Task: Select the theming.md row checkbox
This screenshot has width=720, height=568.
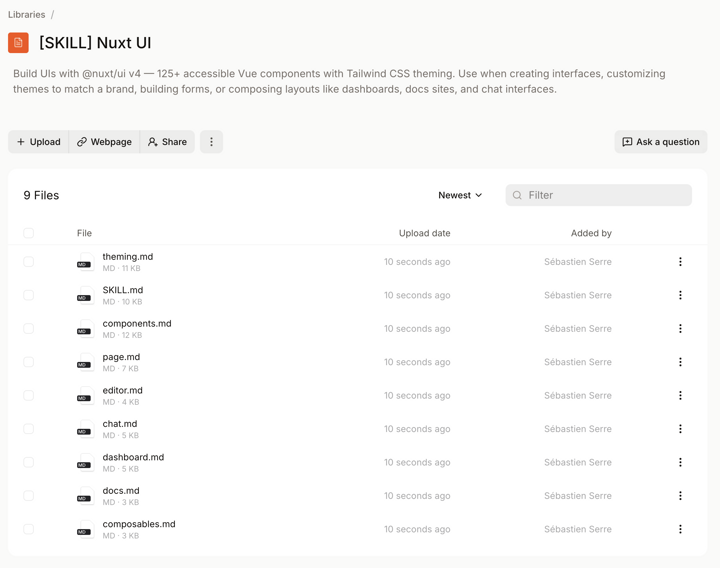Action: (x=28, y=262)
